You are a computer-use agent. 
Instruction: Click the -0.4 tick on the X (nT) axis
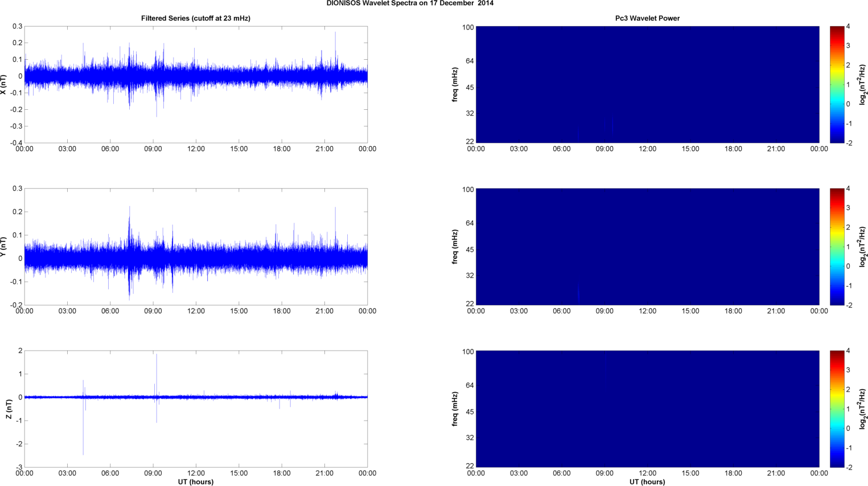(x=17, y=143)
